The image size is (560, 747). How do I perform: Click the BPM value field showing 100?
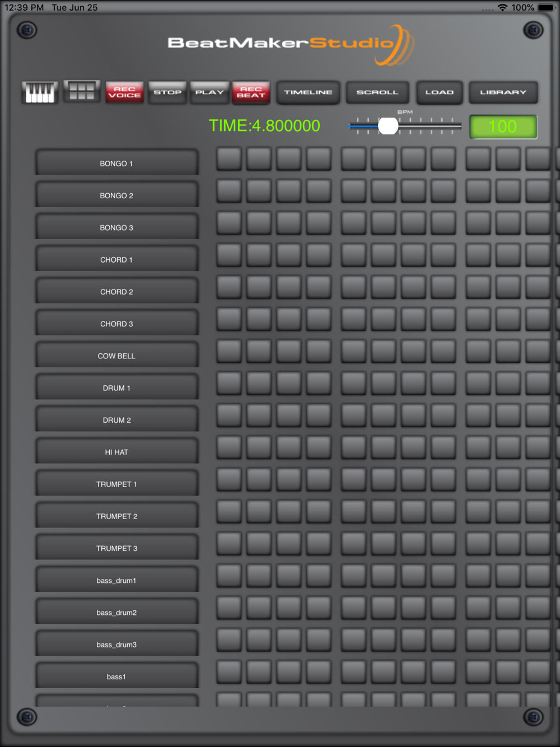click(503, 127)
